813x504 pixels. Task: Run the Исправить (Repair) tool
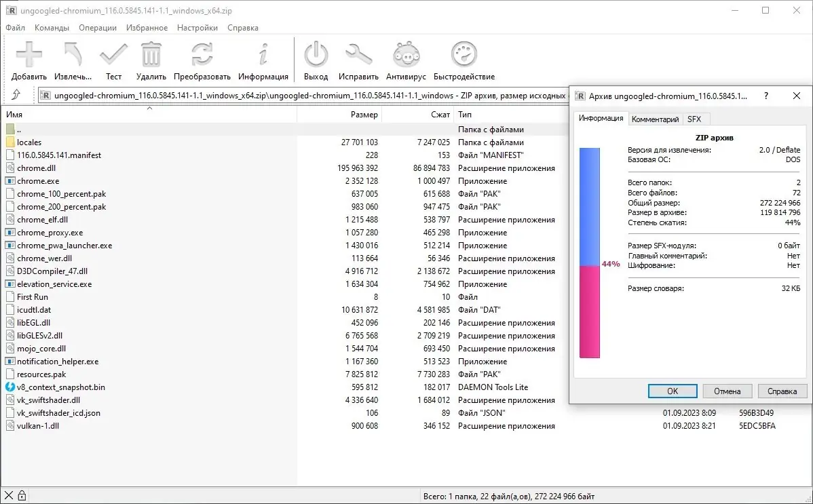[359, 54]
